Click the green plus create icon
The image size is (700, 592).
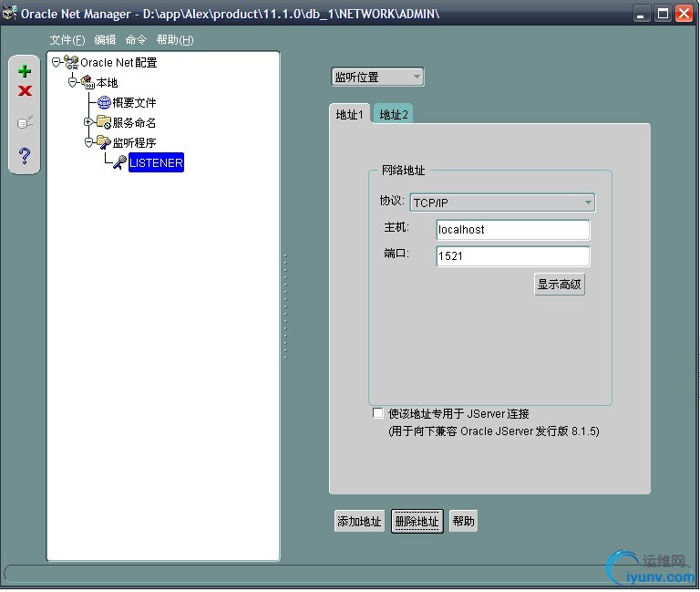point(25,71)
